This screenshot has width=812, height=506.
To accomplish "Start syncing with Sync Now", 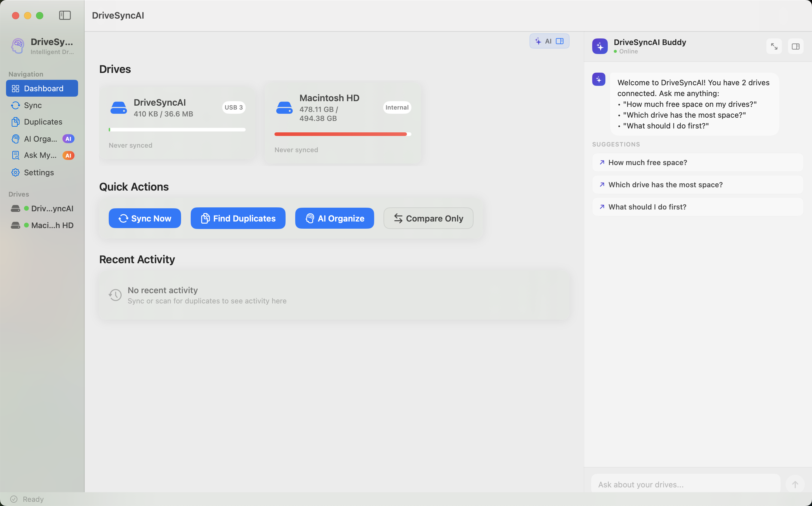I will [145, 218].
